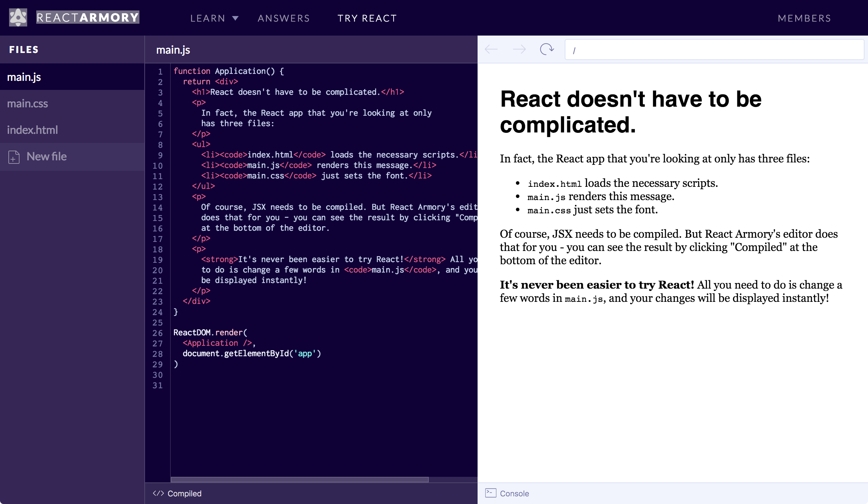Open the Console panel

pyautogui.click(x=515, y=493)
